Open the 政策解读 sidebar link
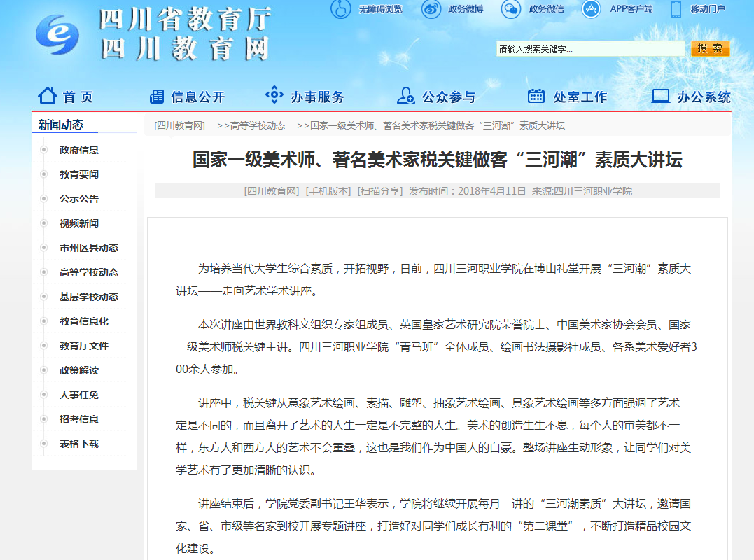The height and width of the screenshot is (560, 754). tap(79, 370)
